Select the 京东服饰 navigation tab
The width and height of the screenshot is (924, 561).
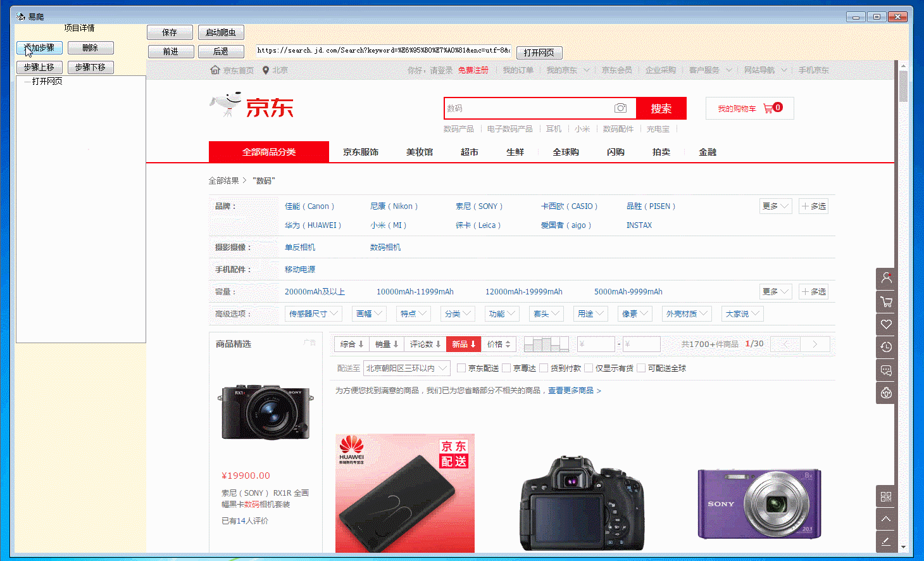pyautogui.click(x=361, y=152)
